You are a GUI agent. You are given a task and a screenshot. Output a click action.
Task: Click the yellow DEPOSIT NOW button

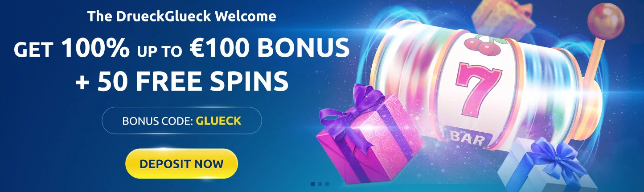pyautogui.click(x=181, y=163)
